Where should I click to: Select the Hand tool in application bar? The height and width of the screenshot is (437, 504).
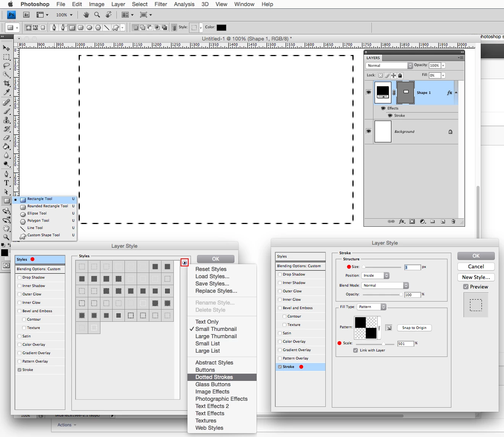click(86, 15)
